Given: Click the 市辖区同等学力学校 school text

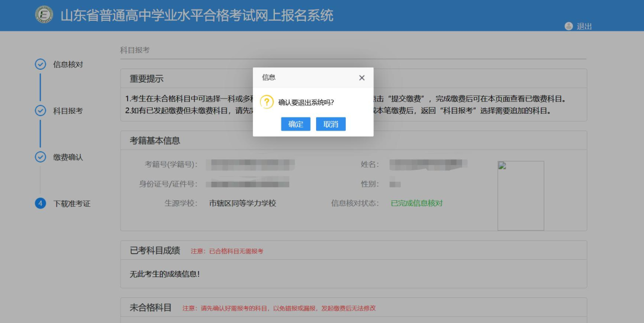Looking at the screenshot, I should click(242, 203).
